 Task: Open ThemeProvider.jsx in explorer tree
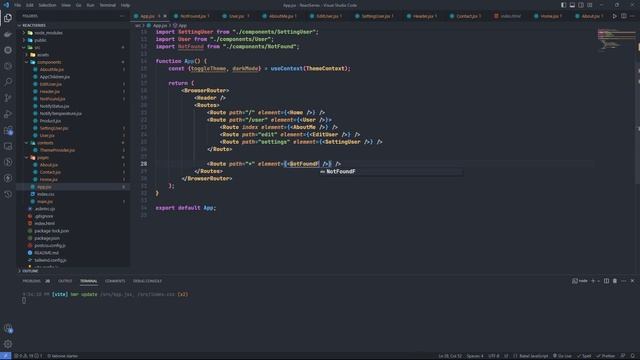coord(57,150)
